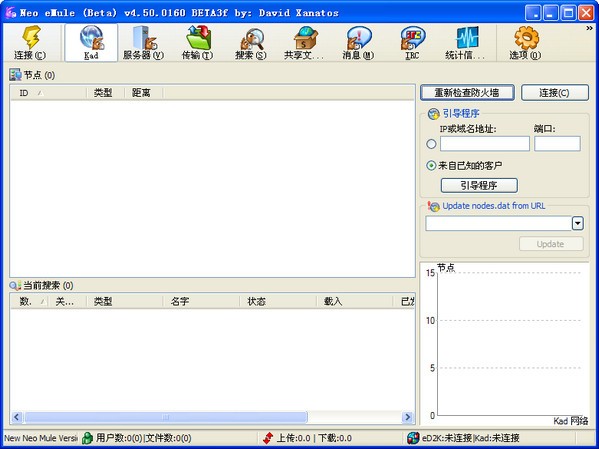This screenshot has height=449, width=599.
Task: Sort nodes list by ID column
Action: 49,93
